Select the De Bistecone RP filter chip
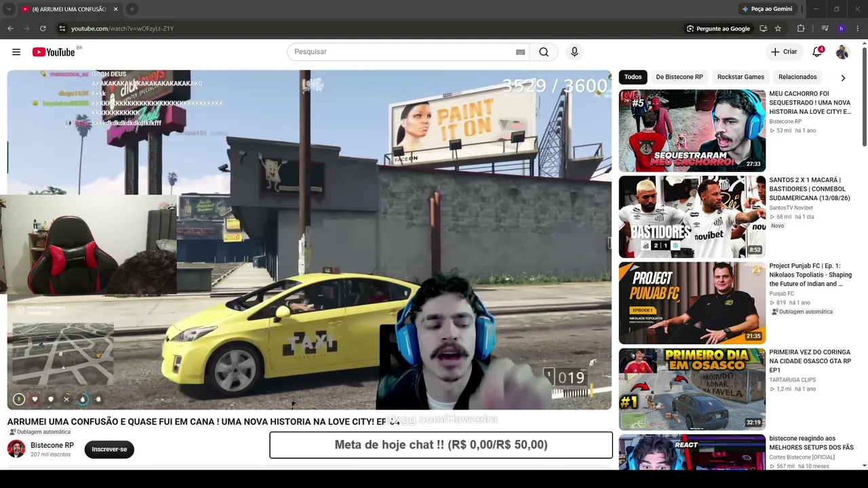Viewport: 868px width, 488px height. point(679,77)
